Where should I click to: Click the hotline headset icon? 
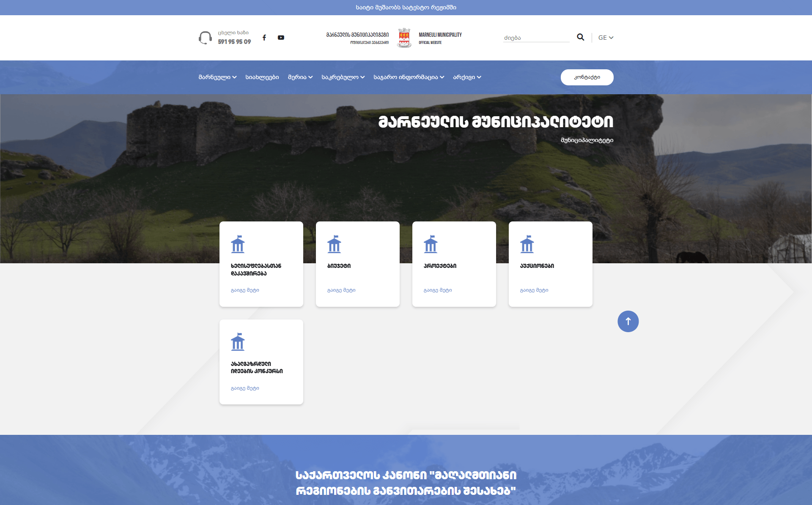click(205, 38)
